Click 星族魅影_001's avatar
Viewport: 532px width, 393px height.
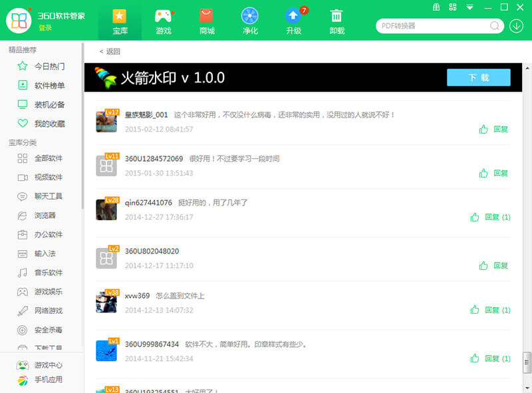[106, 122]
